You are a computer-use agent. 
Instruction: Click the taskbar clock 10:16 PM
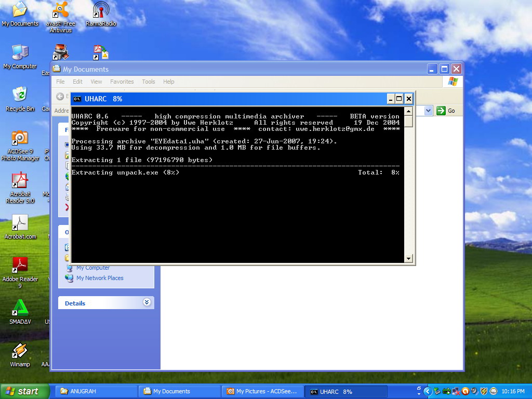(x=513, y=391)
